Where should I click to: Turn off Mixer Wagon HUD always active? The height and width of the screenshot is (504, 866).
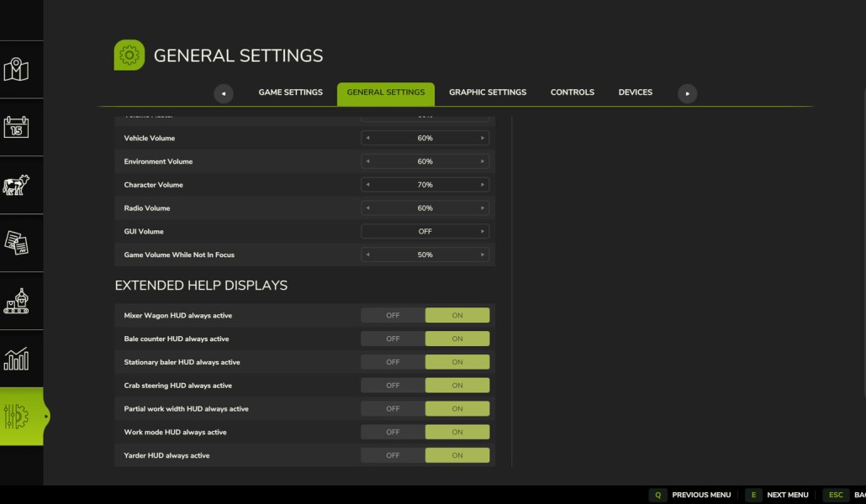pyautogui.click(x=393, y=315)
